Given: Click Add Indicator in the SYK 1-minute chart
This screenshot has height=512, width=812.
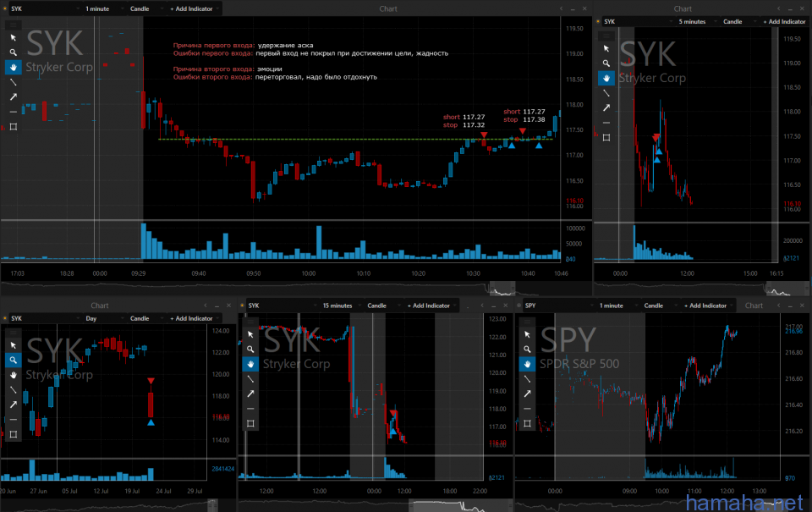Looking at the screenshot, I should 195,8.
